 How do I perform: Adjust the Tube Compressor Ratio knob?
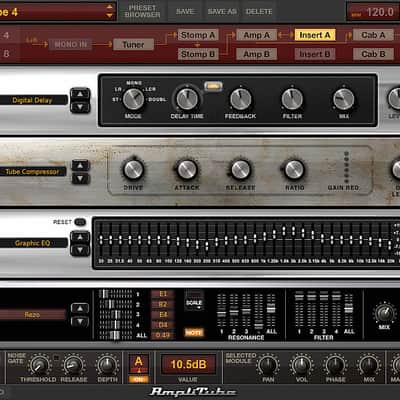[294, 169]
